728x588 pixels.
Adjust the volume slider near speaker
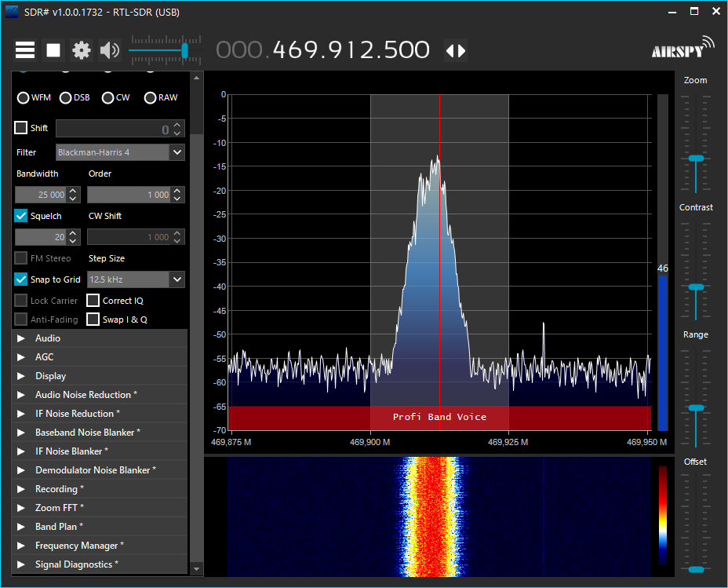tap(184, 50)
